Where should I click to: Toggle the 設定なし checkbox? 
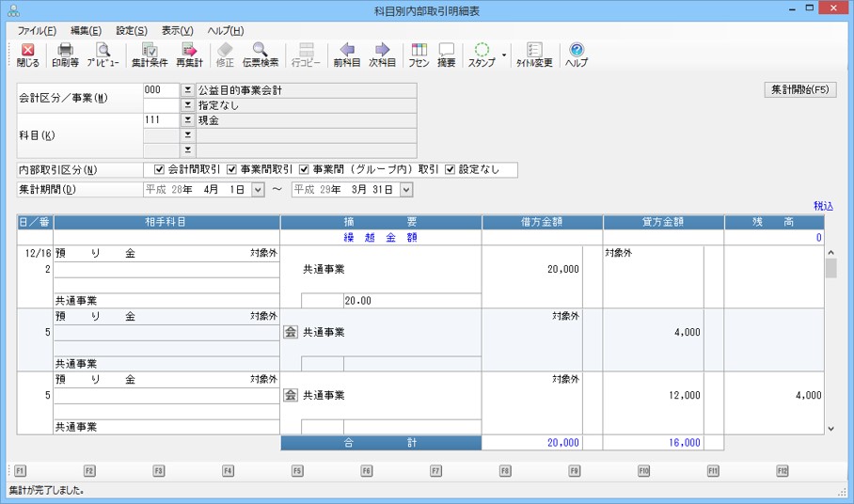click(x=451, y=170)
